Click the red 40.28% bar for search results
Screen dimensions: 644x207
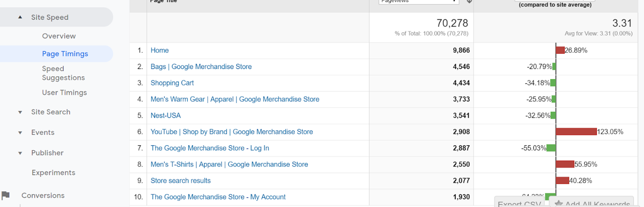pos(562,181)
